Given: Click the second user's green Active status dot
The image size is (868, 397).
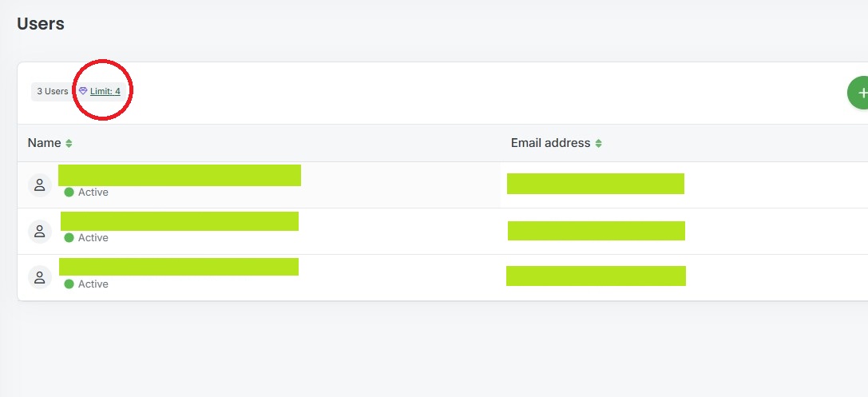Looking at the screenshot, I should [69, 237].
